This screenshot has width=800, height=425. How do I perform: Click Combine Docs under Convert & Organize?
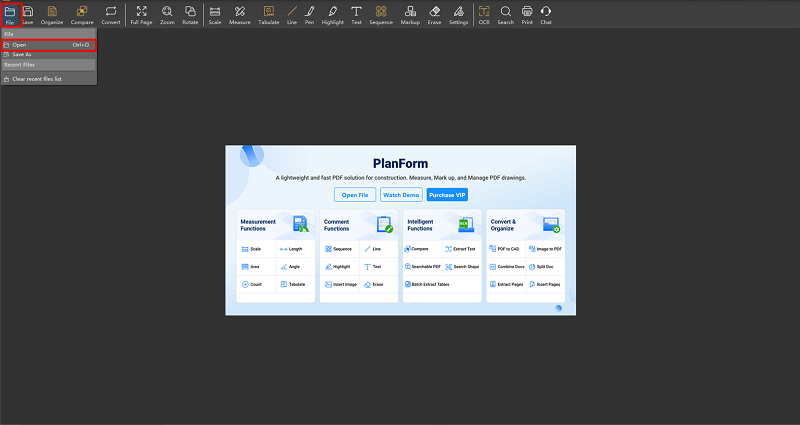(507, 267)
